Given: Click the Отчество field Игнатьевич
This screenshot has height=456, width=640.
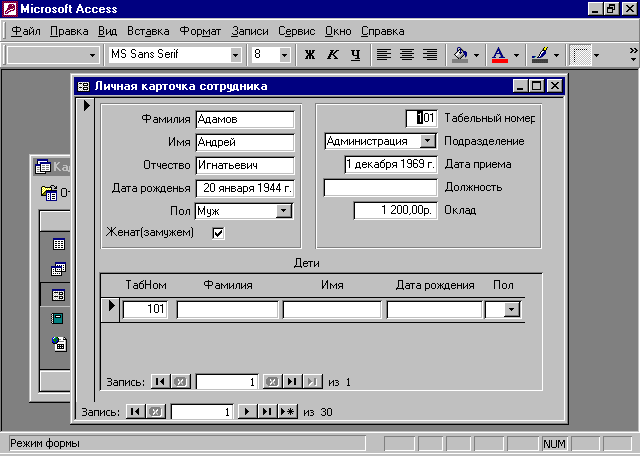Looking at the screenshot, I should (x=245, y=165).
